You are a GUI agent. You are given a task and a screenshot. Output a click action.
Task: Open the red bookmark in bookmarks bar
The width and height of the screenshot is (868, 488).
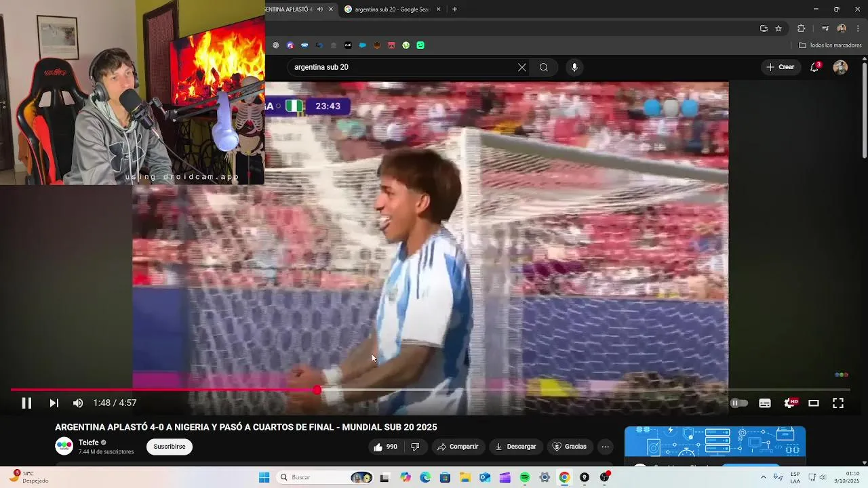coord(391,45)
